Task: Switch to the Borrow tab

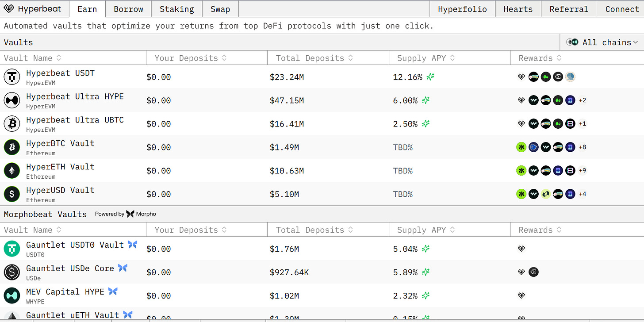Action: [128, 9]
